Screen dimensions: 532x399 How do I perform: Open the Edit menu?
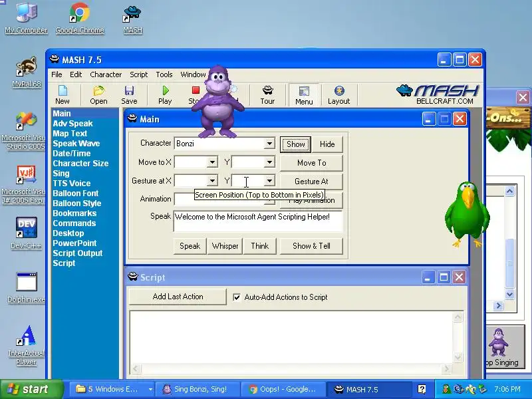[76, 74]
